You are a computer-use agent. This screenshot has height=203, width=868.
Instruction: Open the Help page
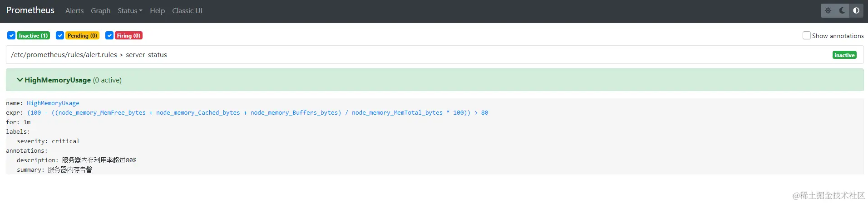pos(157,10)
